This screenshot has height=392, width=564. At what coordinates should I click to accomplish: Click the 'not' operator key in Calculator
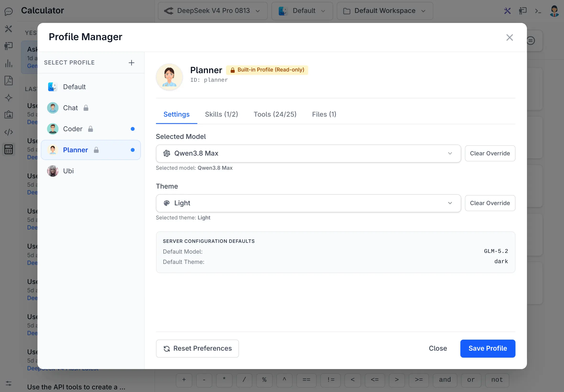tap(497, 380)
